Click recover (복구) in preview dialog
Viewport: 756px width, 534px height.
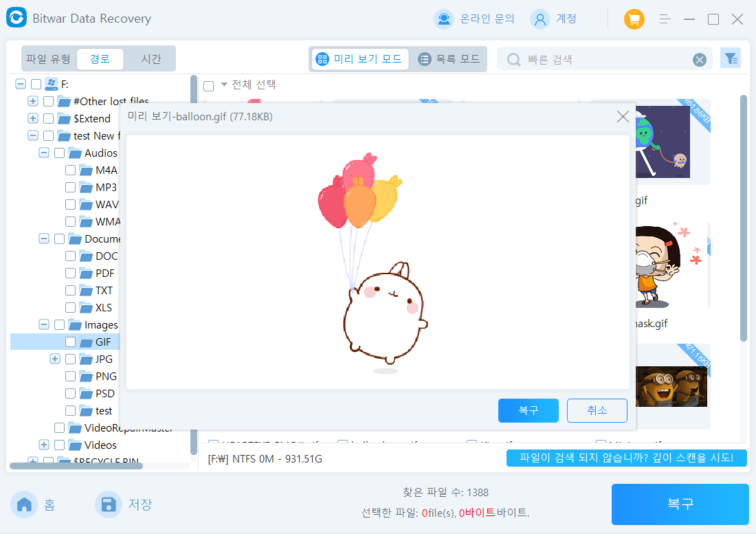[529, 410]
